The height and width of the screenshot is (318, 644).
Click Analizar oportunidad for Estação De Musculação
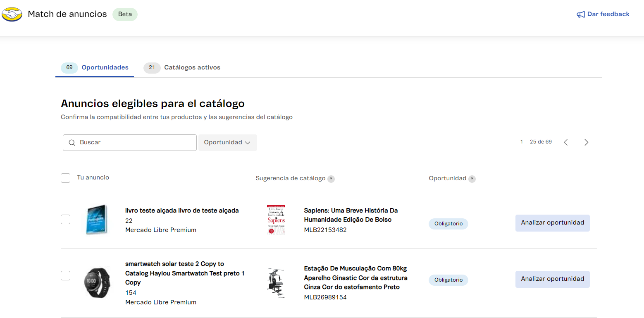552,279
